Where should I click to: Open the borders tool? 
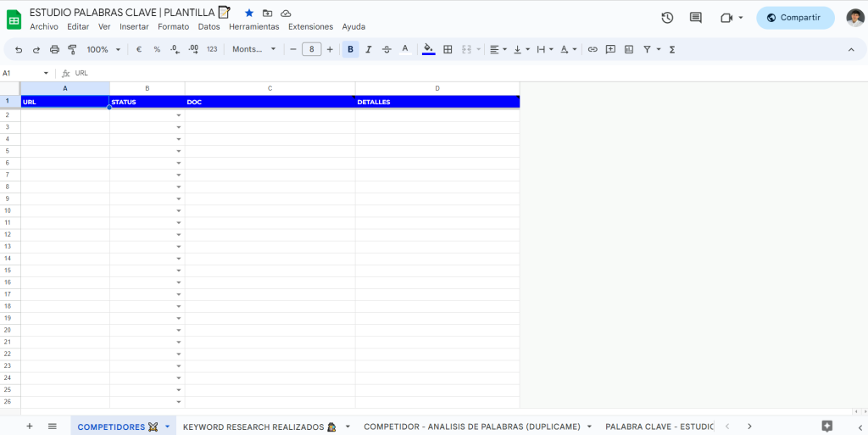448,49
